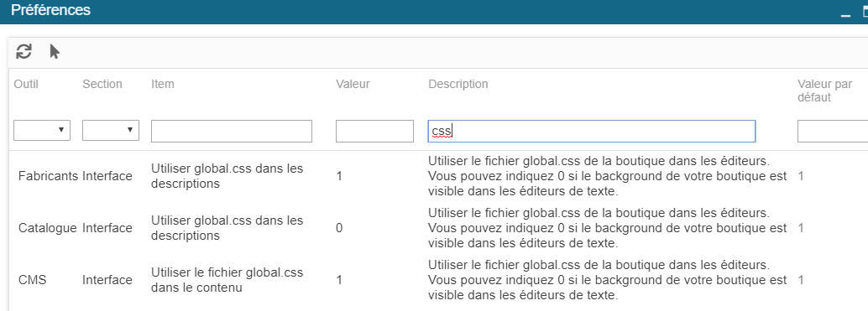
Task: Focus the Valeur filter field
Action: point(374,131)
